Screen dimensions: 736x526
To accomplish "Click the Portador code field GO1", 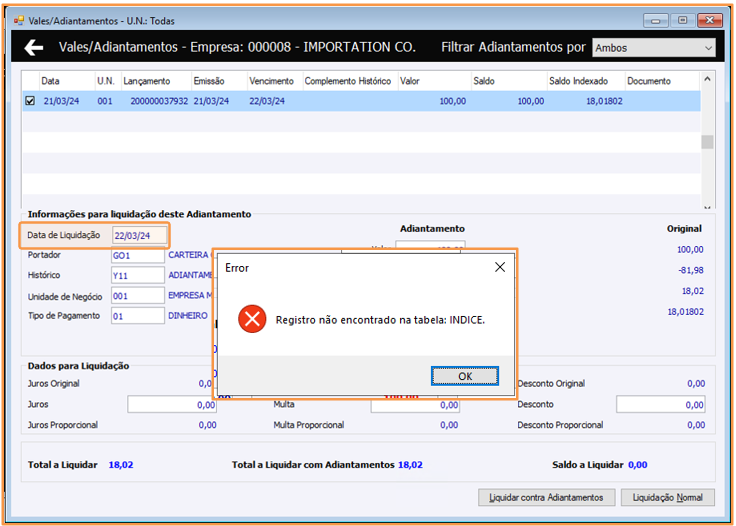I will point(138,255).
